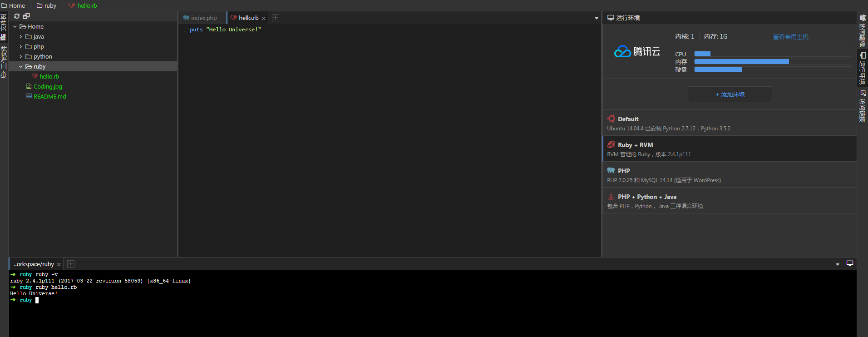
Task: Refresh the file tree with sync icon
Action: pyautogui.click(x=17, y=16)
